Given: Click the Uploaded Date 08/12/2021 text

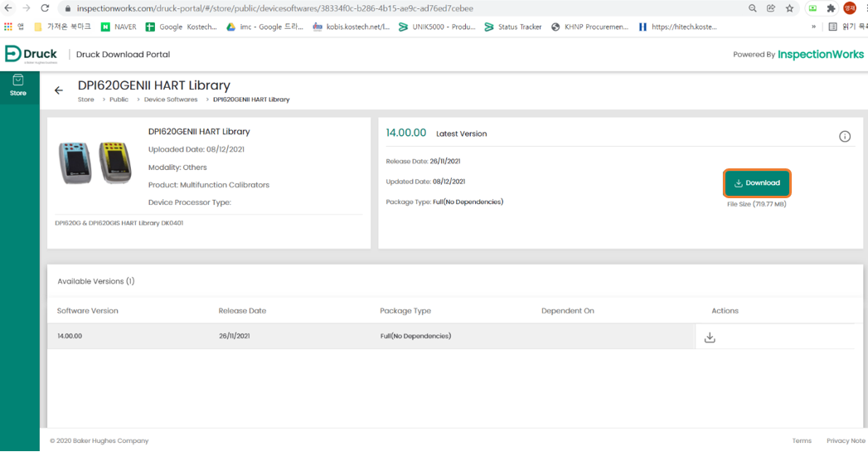Looking at the screenshot, I should (x=196, y=149).
